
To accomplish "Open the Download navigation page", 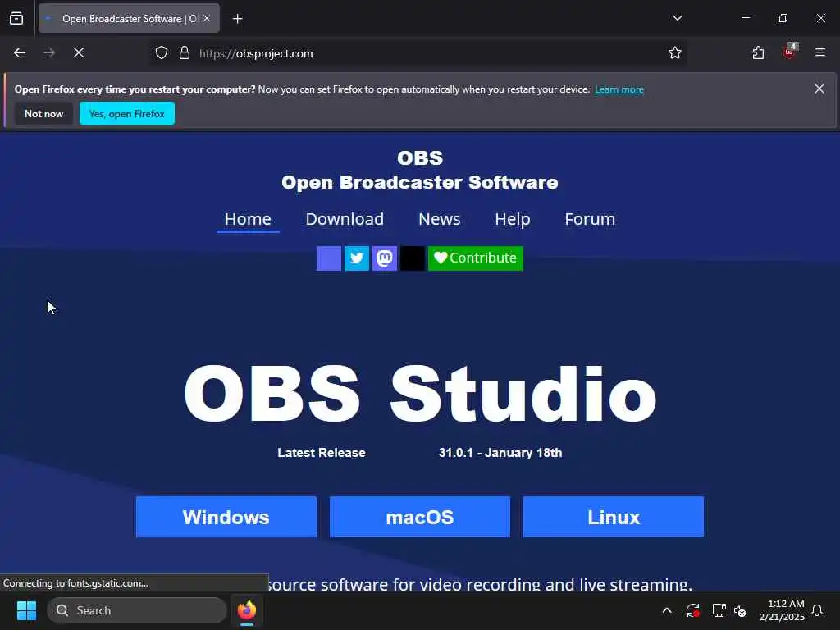I will tap(345, 219).
